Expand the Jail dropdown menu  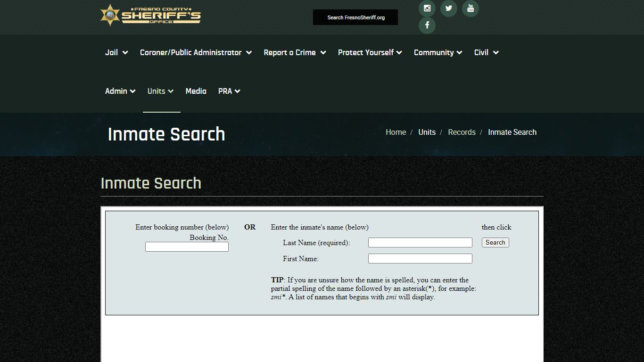116,52
